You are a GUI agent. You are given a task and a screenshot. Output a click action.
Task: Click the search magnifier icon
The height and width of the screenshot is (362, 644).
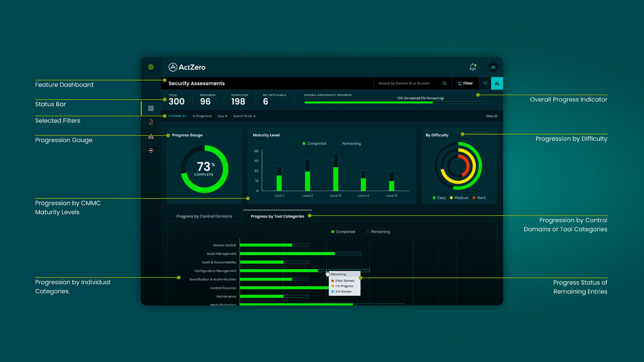point(444,83)
